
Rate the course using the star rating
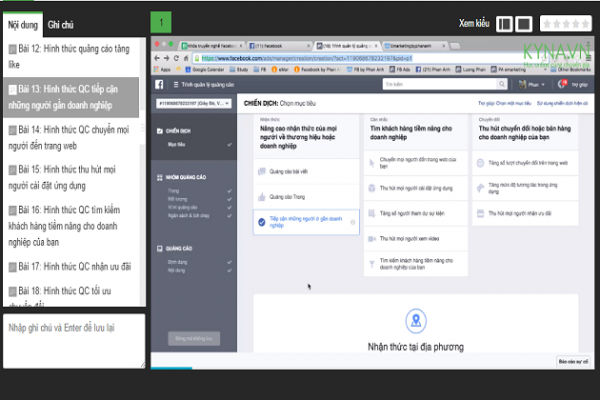565,22
